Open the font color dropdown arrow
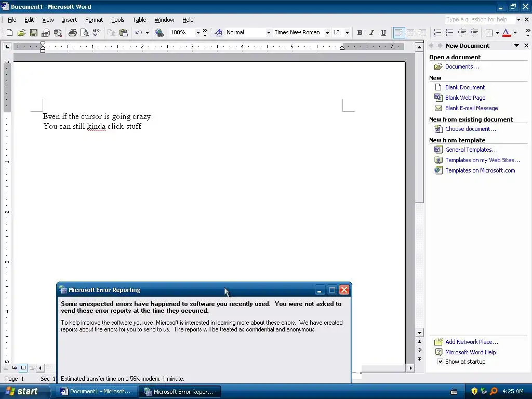 (515, 33)
